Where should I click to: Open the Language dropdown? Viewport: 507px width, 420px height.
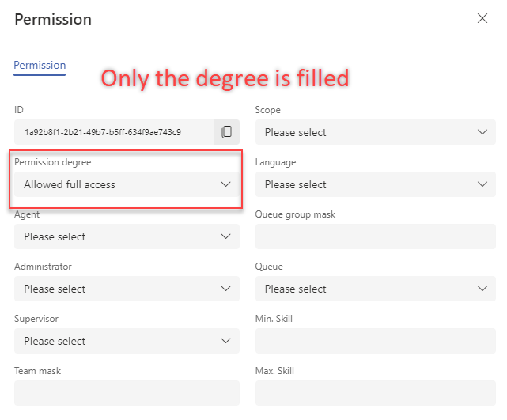(376, 184)
